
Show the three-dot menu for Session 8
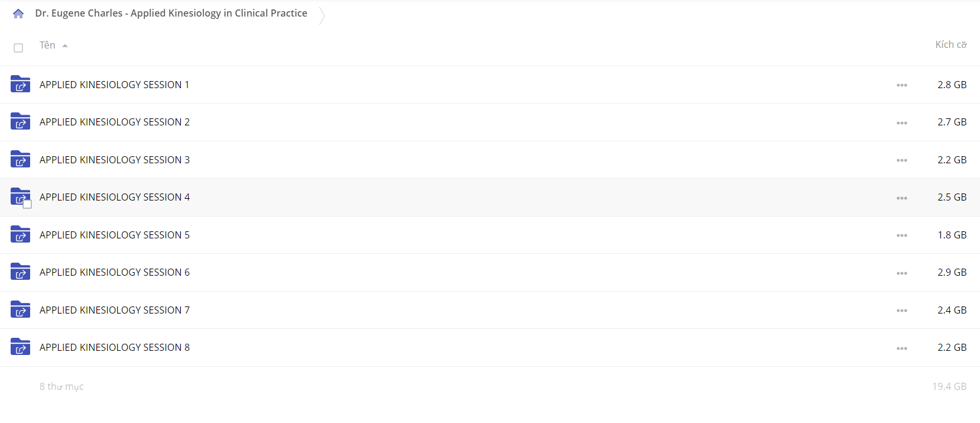901,348
